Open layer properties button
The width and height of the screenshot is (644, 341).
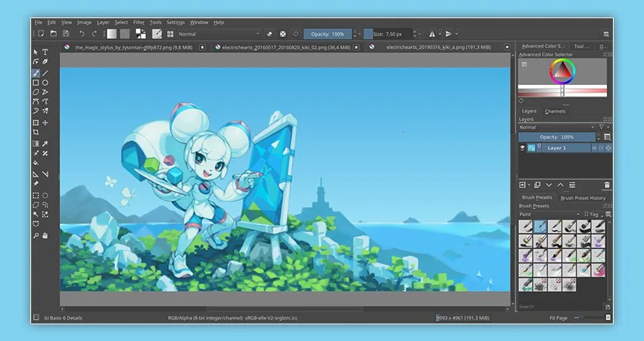coord(572,186)
